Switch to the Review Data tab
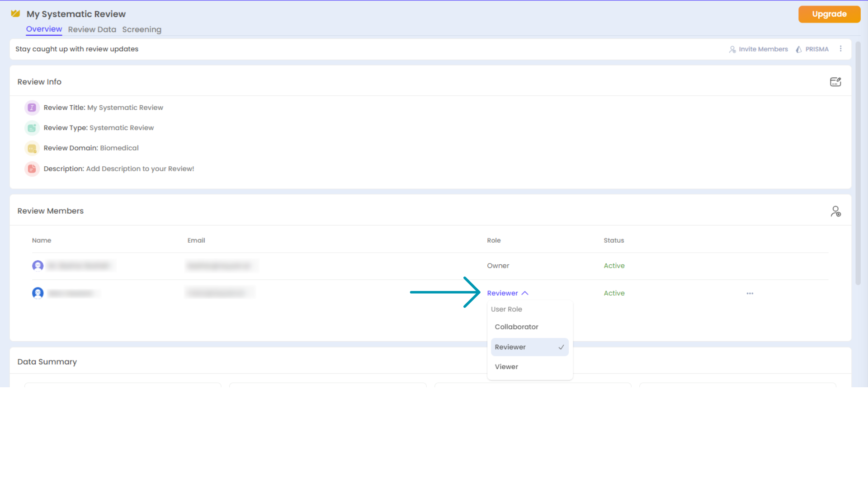This screenshot has height=488, width=868. pos(92,29)
